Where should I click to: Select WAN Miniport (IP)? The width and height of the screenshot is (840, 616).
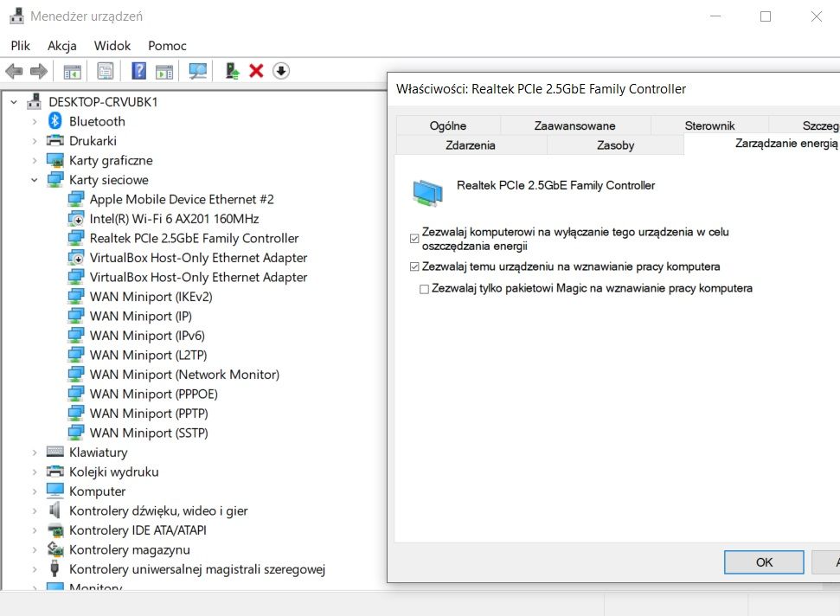point(141,316)
